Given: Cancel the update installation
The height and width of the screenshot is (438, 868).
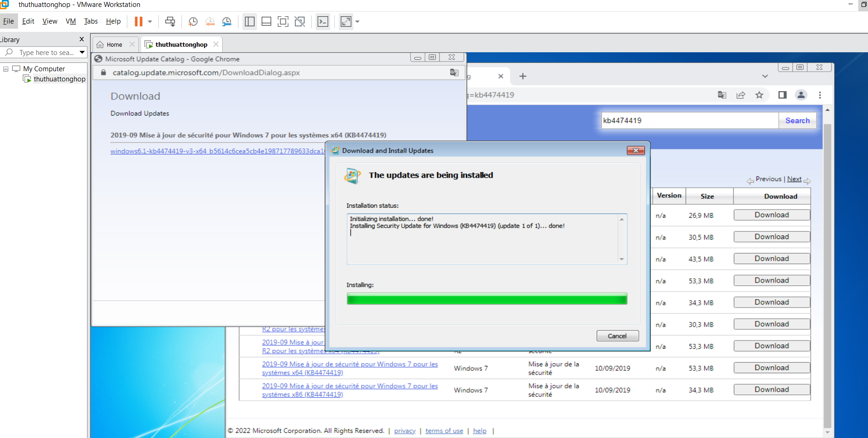Looking at the screenshot, I should point(617,336).
